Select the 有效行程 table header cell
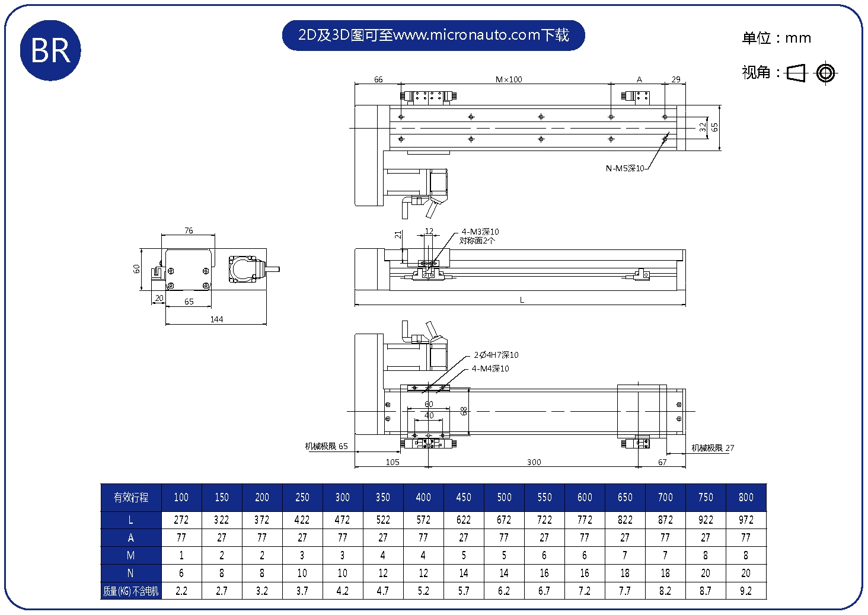The width and height of the screenshot is (868, 615). 131,498
